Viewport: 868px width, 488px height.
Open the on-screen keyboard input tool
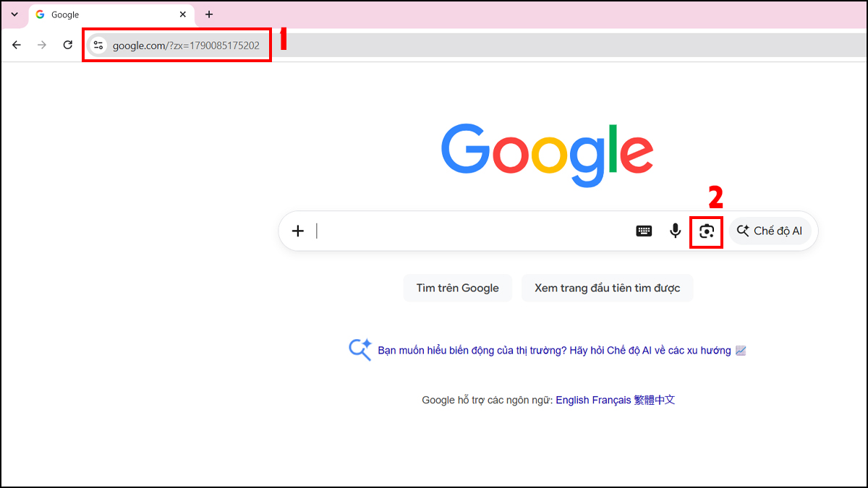(x=644, y=231)
